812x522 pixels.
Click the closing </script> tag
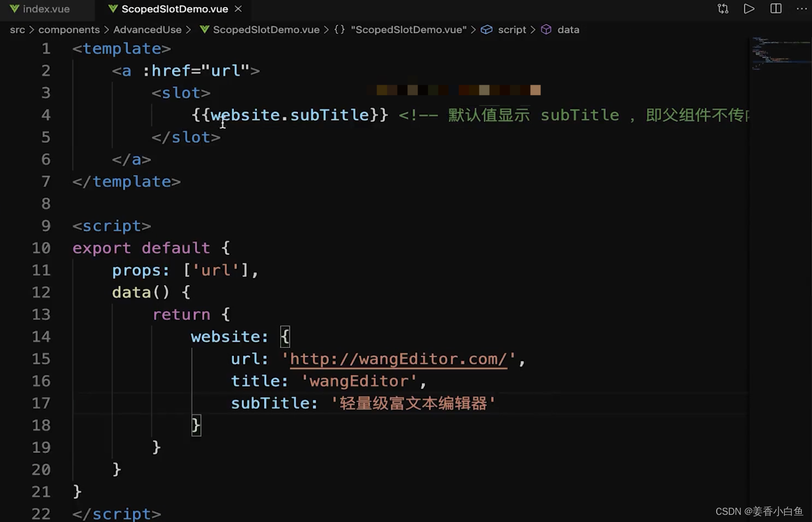click(x=117, y=513)
